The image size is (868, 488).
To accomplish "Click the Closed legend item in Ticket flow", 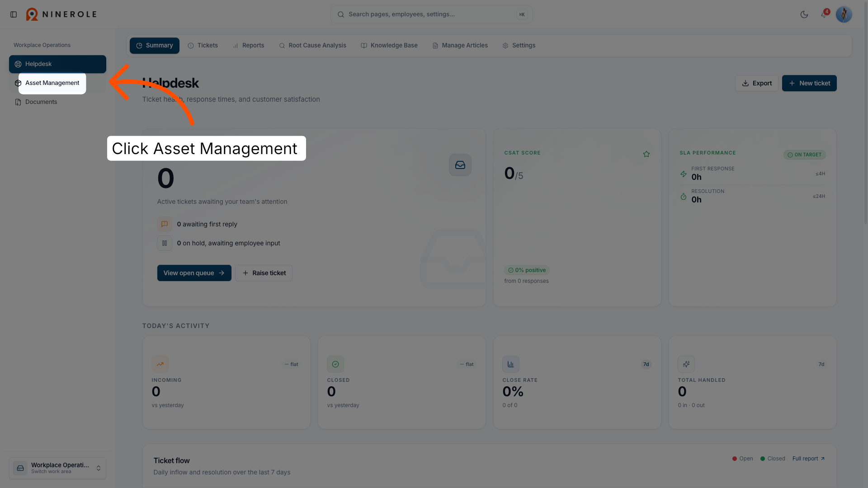I will click(x=773, y=459).
